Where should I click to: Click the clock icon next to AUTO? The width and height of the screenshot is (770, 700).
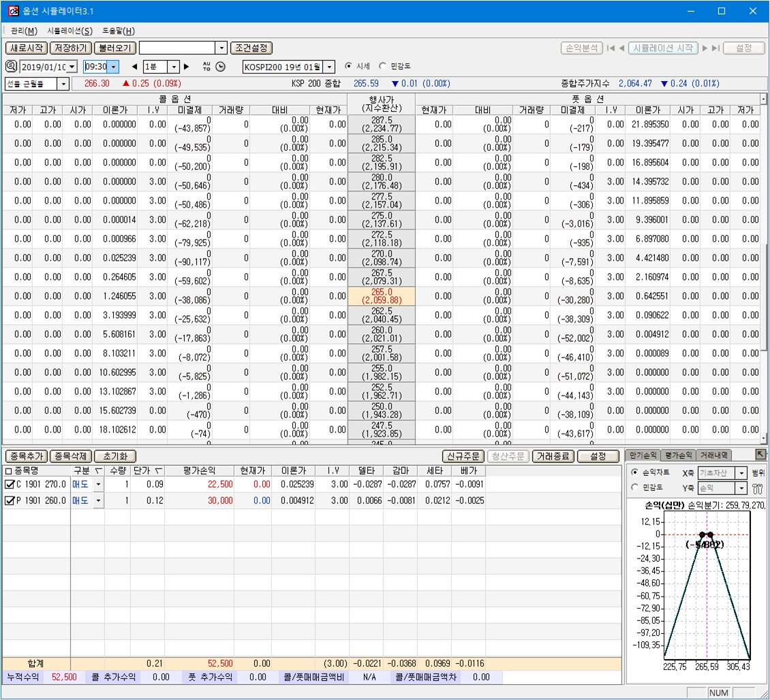click(220, 66)
